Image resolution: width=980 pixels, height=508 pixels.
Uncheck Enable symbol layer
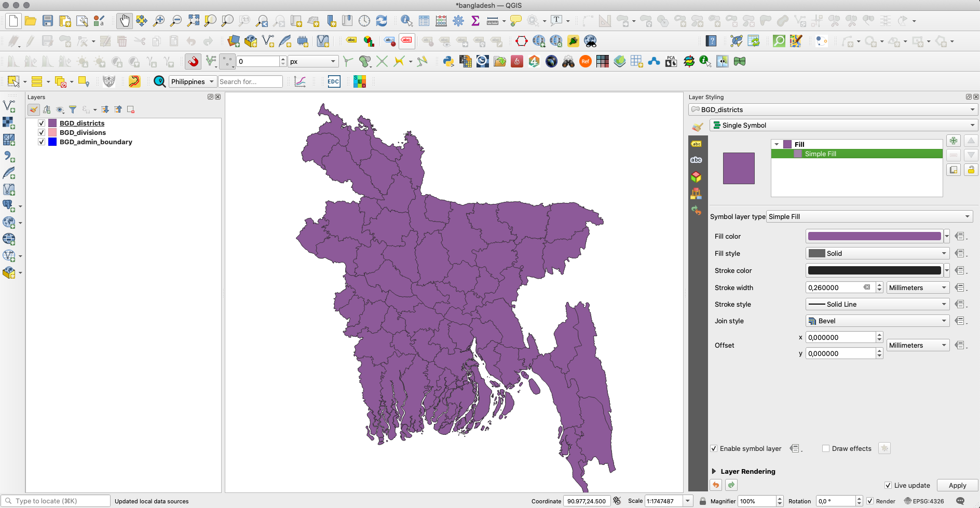714,448
